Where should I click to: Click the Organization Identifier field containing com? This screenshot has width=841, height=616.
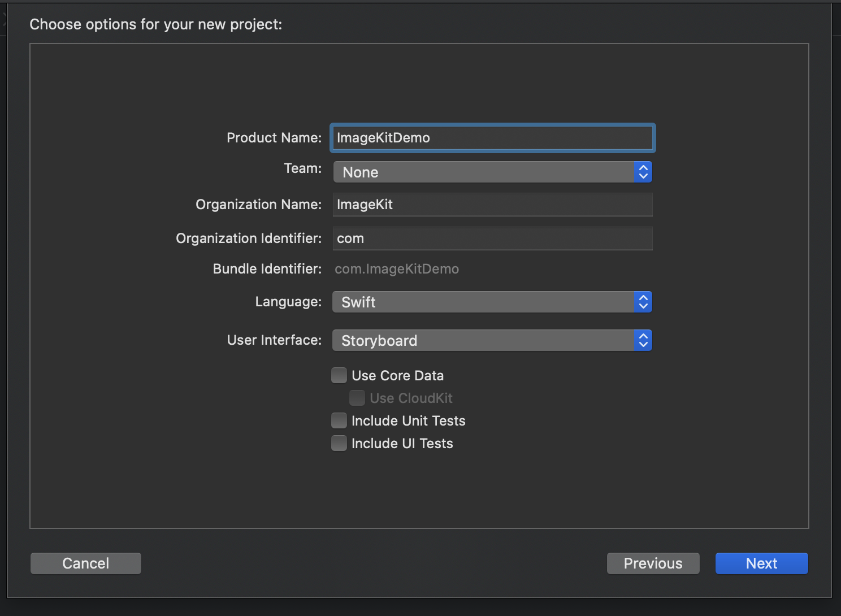492,238
